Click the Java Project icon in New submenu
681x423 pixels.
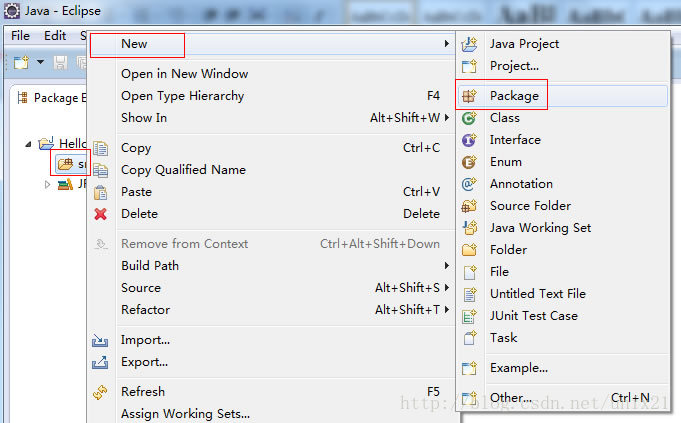coord(469,44)
